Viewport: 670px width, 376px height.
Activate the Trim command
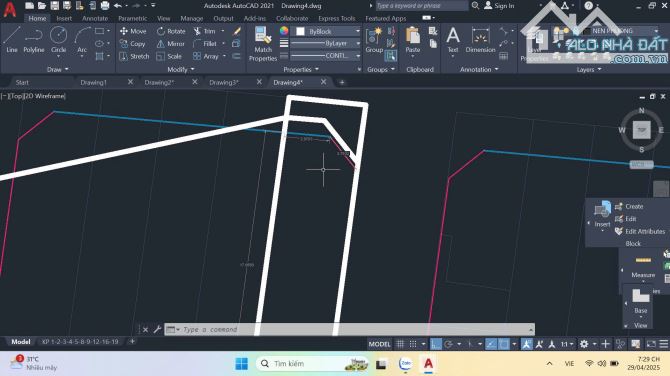(204, 31)
